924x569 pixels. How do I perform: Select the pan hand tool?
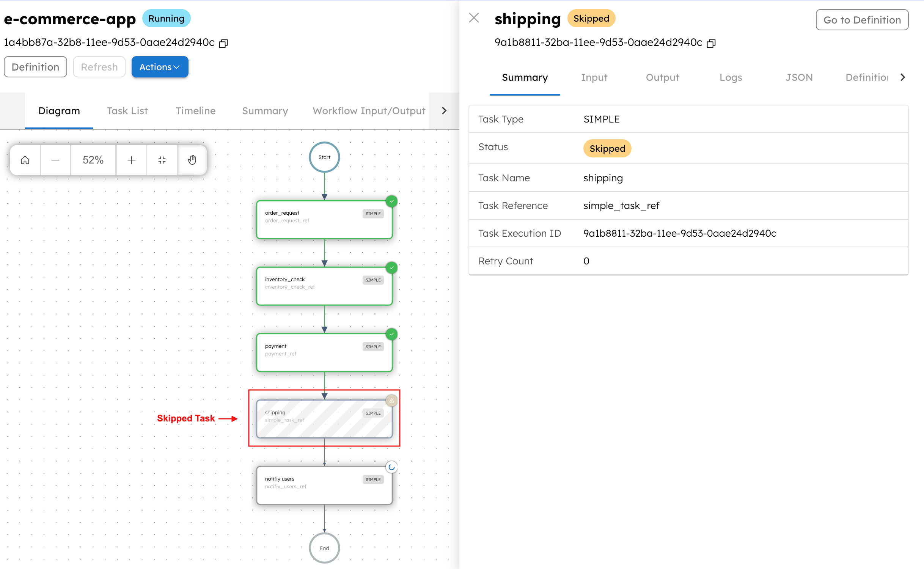point(192,160)
